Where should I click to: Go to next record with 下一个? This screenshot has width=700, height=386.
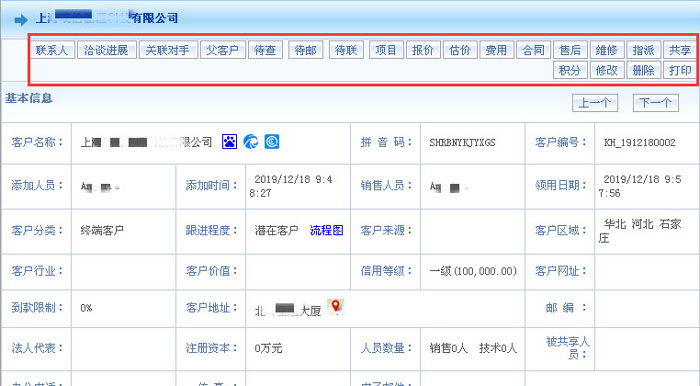pos(656,103)
